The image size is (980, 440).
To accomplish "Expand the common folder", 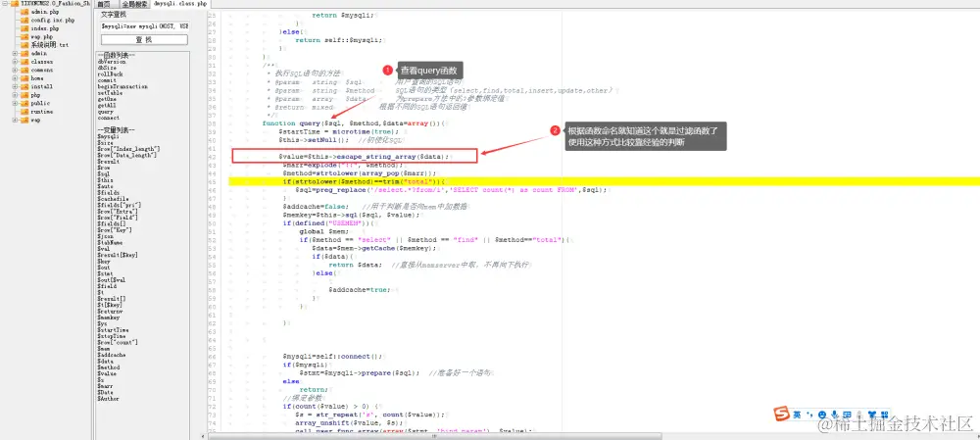I will pyautogui.click(x=15, y=70).
